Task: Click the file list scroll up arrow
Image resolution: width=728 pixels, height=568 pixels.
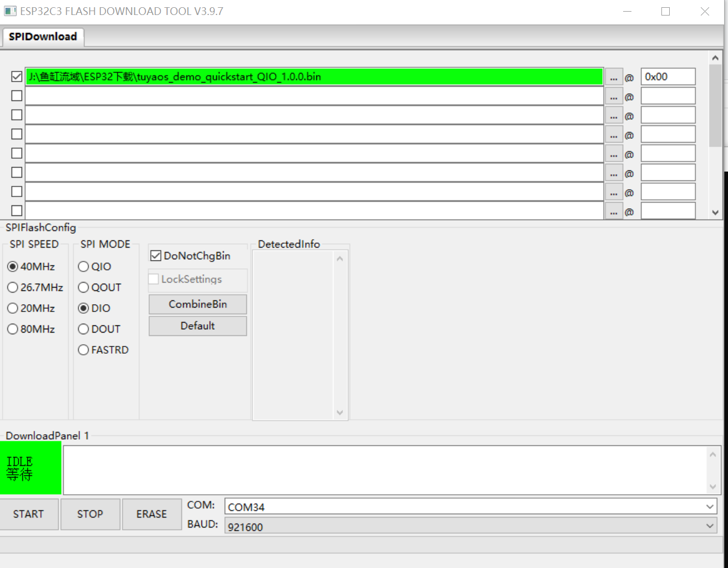Action: (715, 58)
